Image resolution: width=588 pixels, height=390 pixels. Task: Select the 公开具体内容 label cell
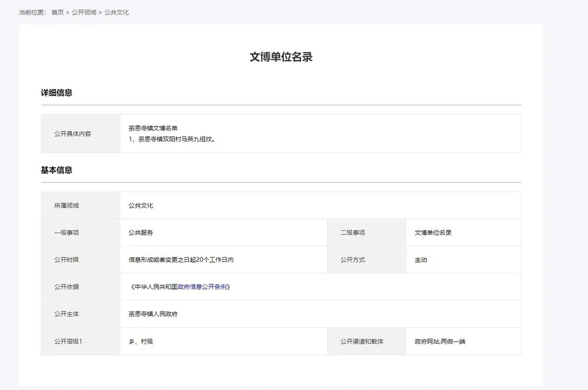tap(81, 134)
